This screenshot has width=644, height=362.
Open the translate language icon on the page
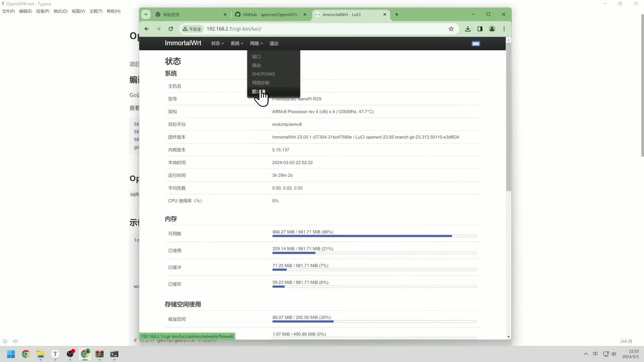pyautogui.click(x=475, y=44)
